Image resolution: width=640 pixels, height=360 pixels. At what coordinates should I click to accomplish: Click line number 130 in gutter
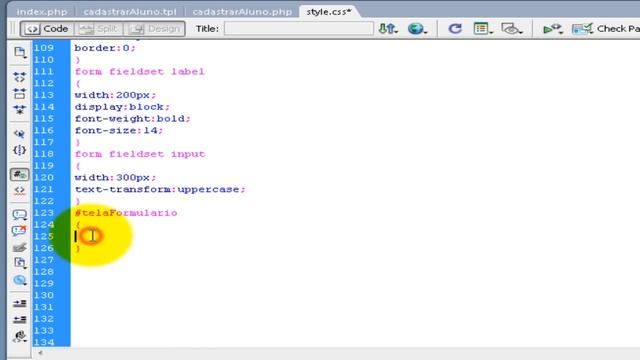[44, 296]
